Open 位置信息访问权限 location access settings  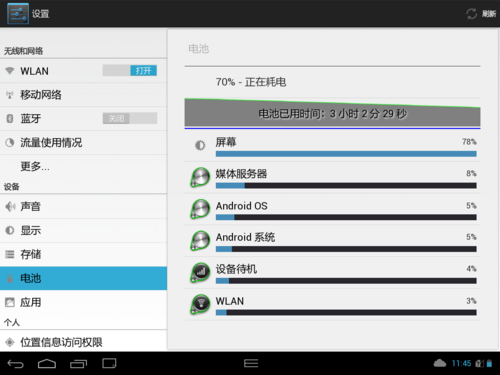pos(83,341)
